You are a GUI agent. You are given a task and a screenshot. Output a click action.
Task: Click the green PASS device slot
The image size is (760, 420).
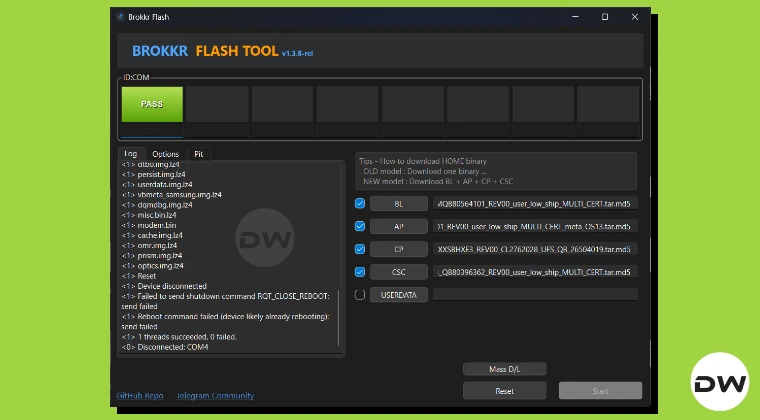pyautogui.click(x=152, y=104)
